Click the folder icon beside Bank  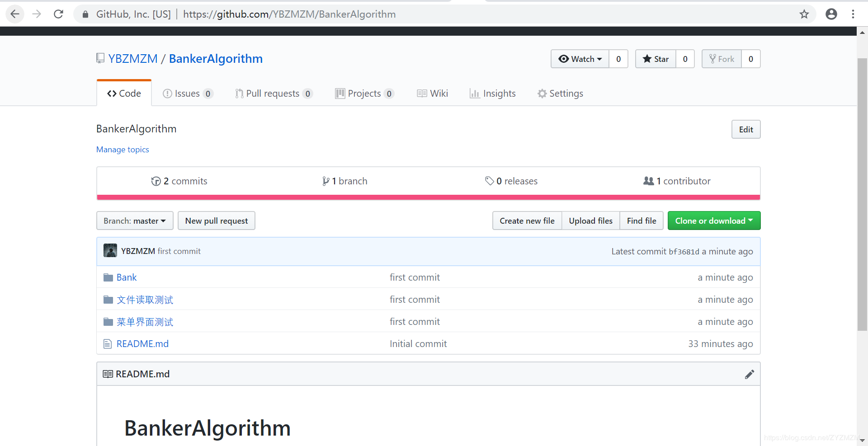point(108,277)
